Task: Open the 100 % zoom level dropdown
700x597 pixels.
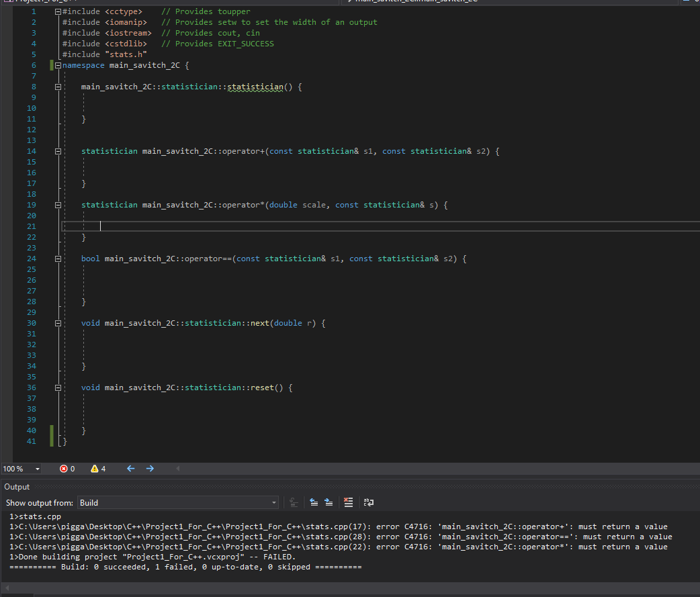Action: tap(37, 469)
